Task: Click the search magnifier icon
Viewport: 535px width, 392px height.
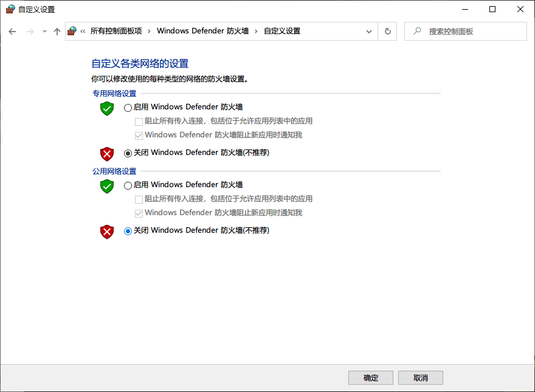Action: tap(417, 31)
